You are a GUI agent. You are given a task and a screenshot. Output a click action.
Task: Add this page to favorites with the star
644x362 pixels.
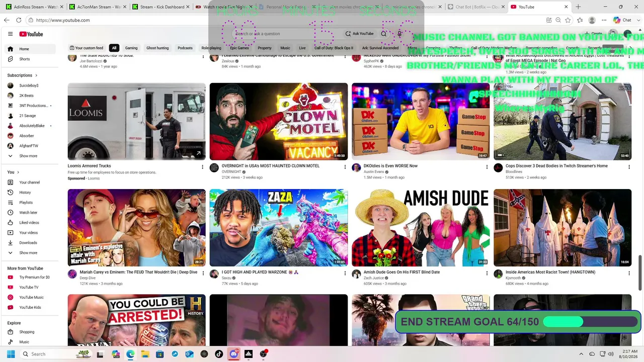(x=568, y=20)
